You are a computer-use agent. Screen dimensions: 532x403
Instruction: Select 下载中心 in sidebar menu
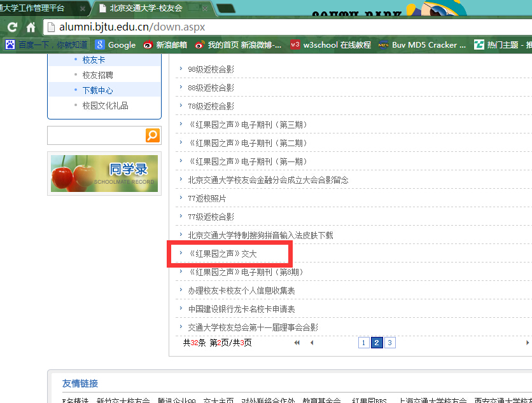click(x=98, y=90)
